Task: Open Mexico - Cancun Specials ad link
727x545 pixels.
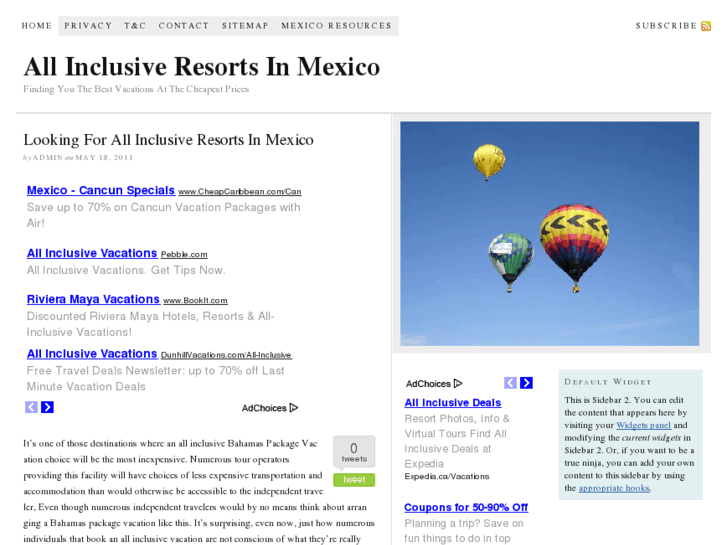Action: pyautogui.click(x=101, y=190)
